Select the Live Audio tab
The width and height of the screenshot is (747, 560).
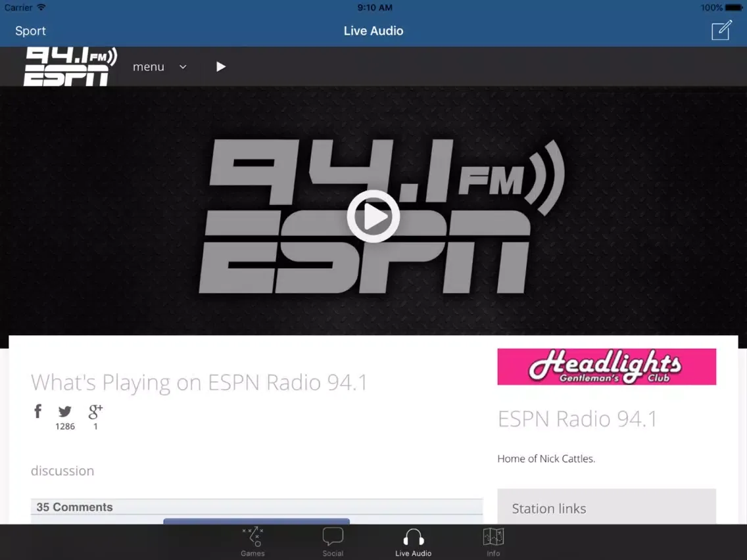pyautogui.click(x=413, y=542)
